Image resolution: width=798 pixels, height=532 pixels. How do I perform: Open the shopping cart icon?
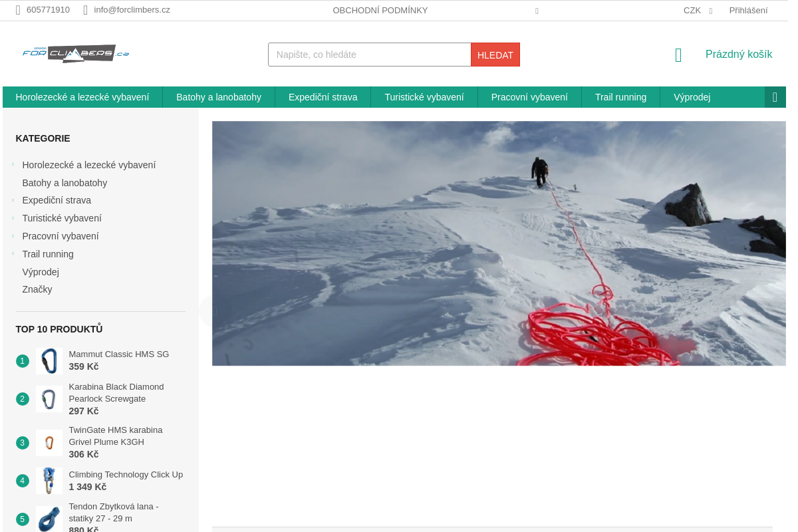pyautogui.click(x=678, y=55)
